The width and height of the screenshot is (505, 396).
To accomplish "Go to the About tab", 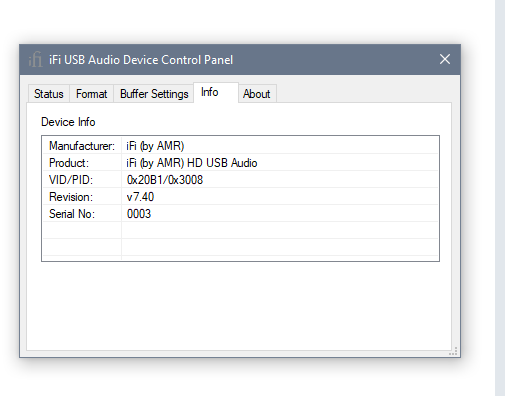I will [x=256, y=94].
